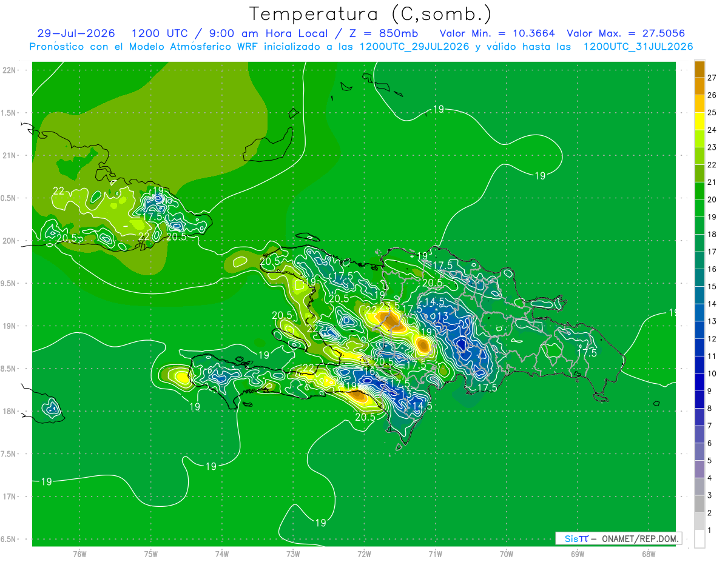Viewport: 728px width, 562px height.
Task: Click the number 1 on the colorbar
Action: 710,530
